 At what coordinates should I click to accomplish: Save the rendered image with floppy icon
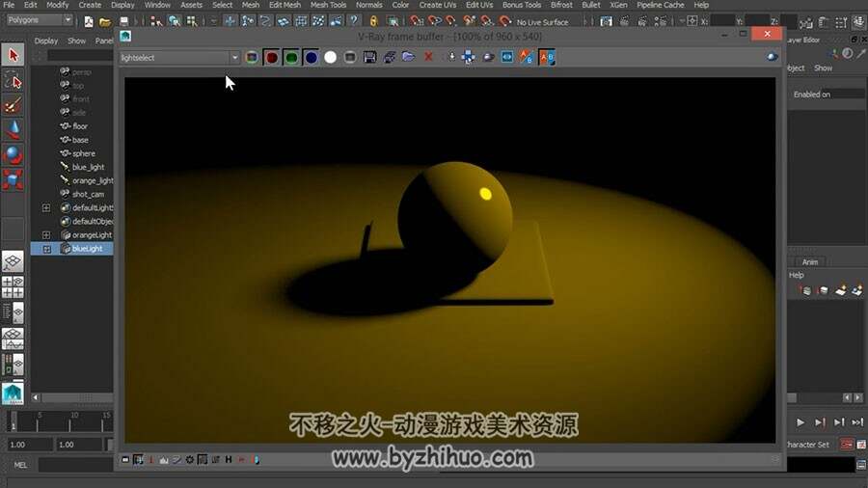click(369, 57)
